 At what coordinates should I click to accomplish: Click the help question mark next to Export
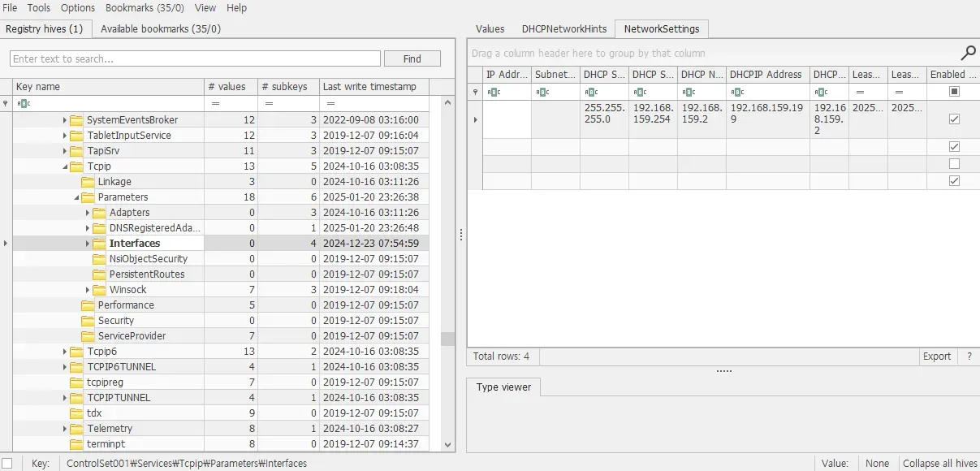coord(969,356)
